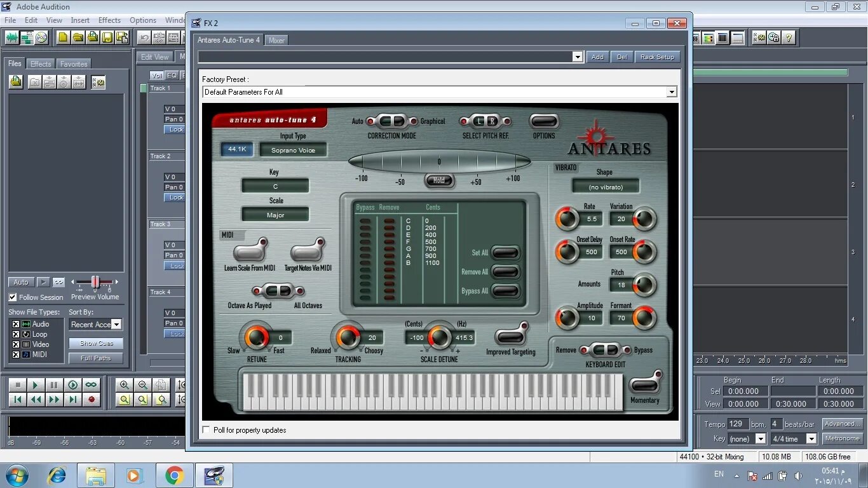Create a new file with yellow page icon
The image size is (868, 488).
coord(63,37)
